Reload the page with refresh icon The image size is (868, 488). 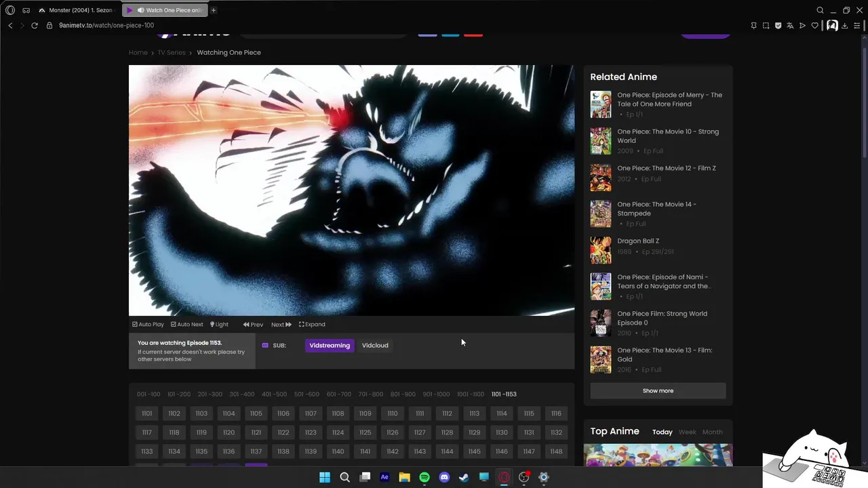34,25
